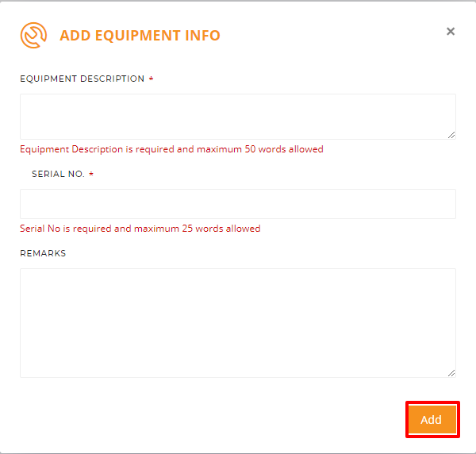Close the Add Equipment Info dialog
476x454 pixels.
[451, 31]
